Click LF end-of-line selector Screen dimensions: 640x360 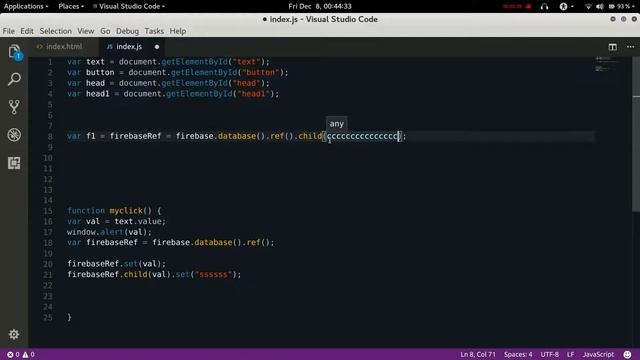[x=570, y=354]
